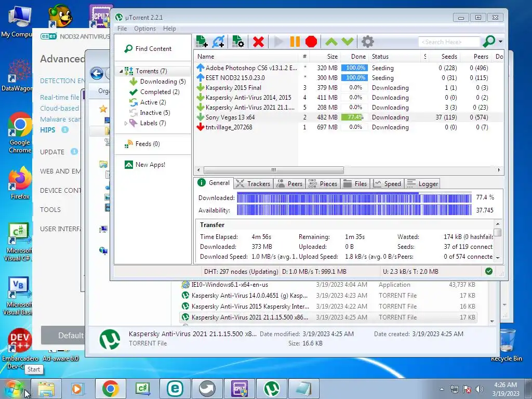
Task: Click the search magnifier icon
Action: 489,42
